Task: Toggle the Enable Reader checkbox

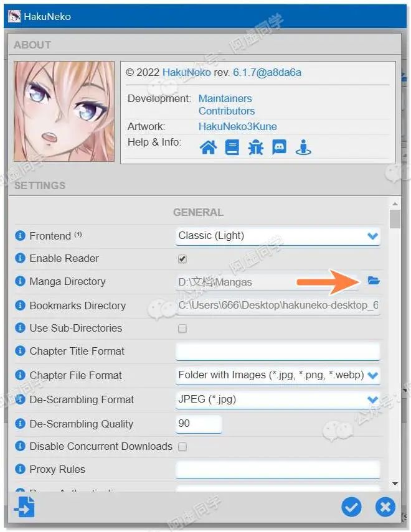Action: coord(182,259)
